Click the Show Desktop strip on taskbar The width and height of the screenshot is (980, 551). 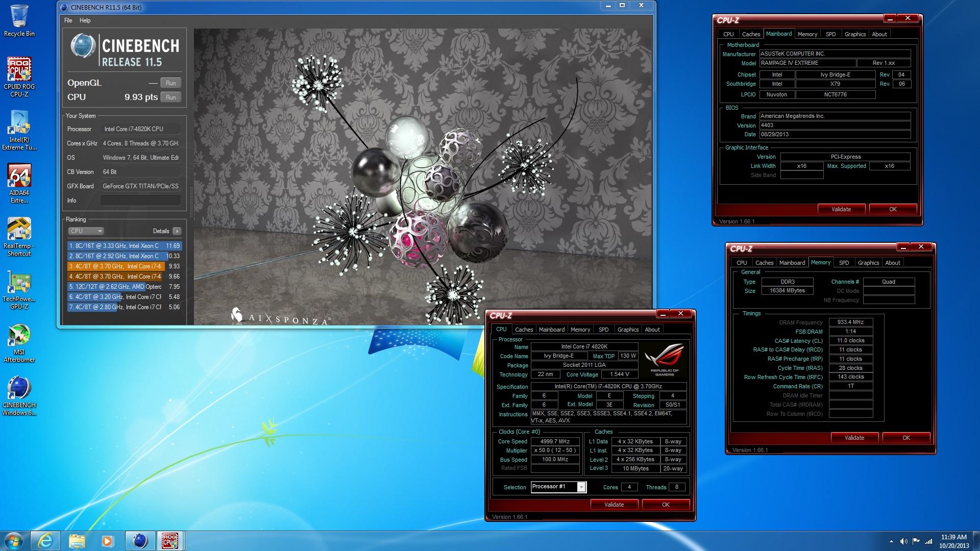click(x=976, y=541)
